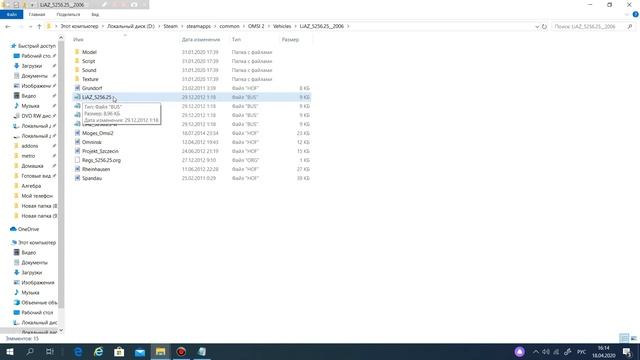The width and height of the screenshot is (640, 360).
Task: Click the File Explorer taskbar icon
Action: (160, 352)
